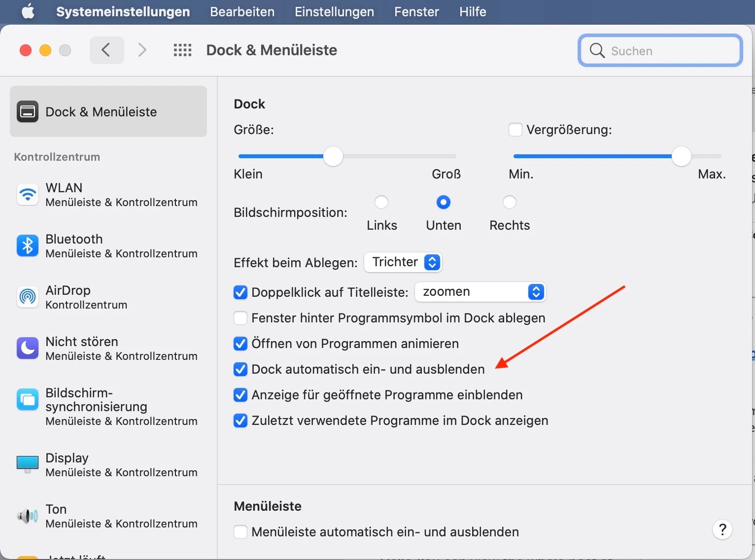The image size is (755, 560).
Task: Click the Bildschirmsynchronisierung icon
Action: (28, 400)
